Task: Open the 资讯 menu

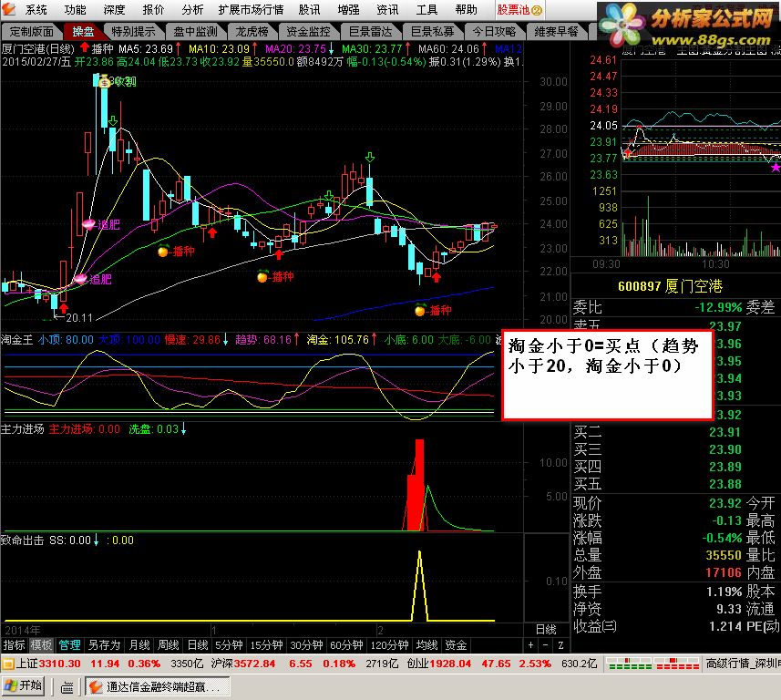Action: 387,9
